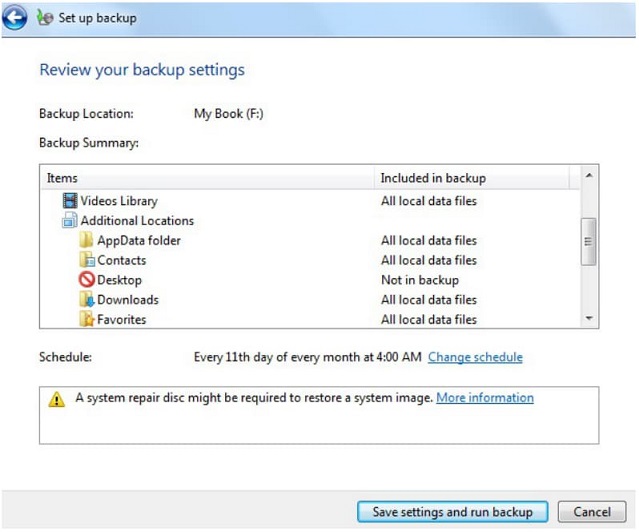Click 'All local data files' in Favorites row
The image size is (639, 532).
[x=429, y=320]
